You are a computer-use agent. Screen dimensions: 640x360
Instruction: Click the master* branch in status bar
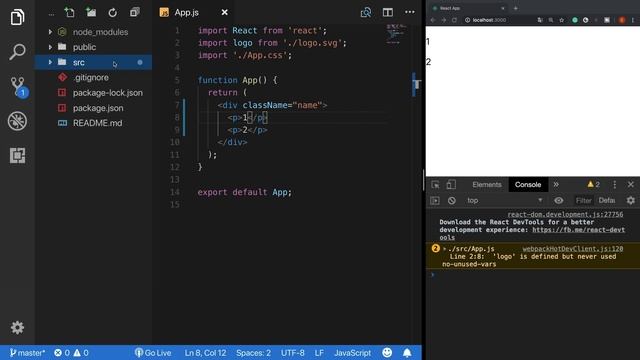point(27,353)
